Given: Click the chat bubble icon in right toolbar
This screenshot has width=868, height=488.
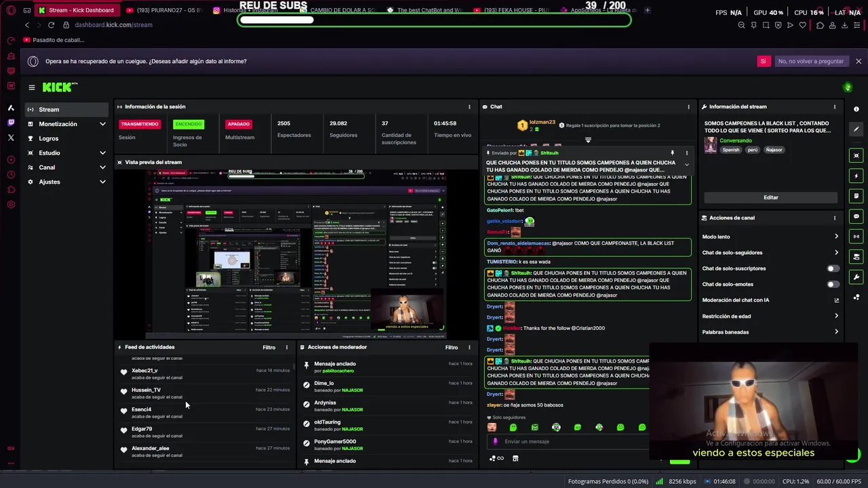Looking at the screenshot, I should [x=856, y=216].
